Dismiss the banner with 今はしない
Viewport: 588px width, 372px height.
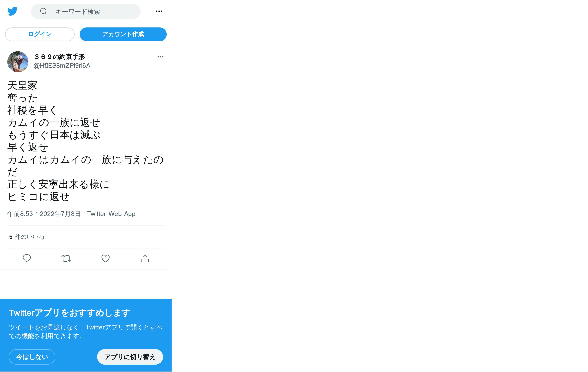[x=32, y=357]
